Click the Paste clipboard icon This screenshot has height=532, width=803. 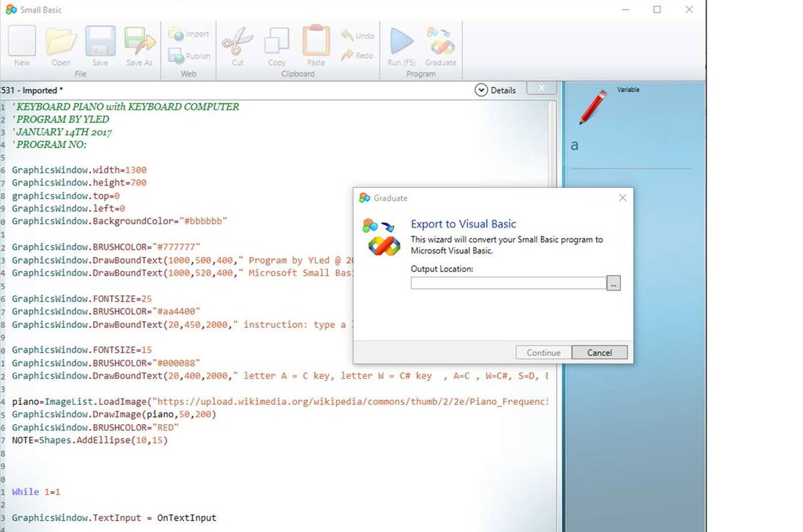tap(316, 41)
